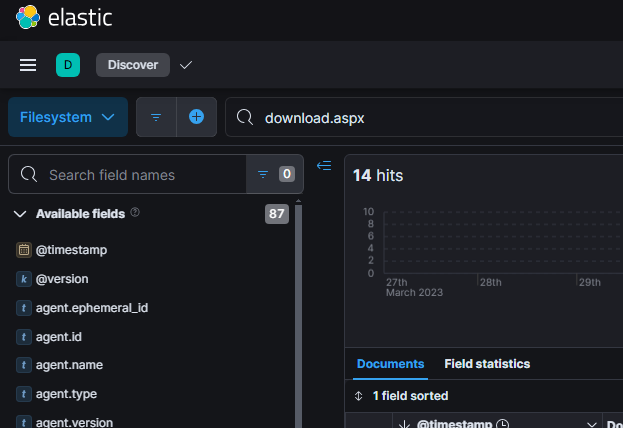Image resolution: width=623 pixels, height=428 pixels.
Task: Open the filter options menu icon
Action: pos(156,117)
